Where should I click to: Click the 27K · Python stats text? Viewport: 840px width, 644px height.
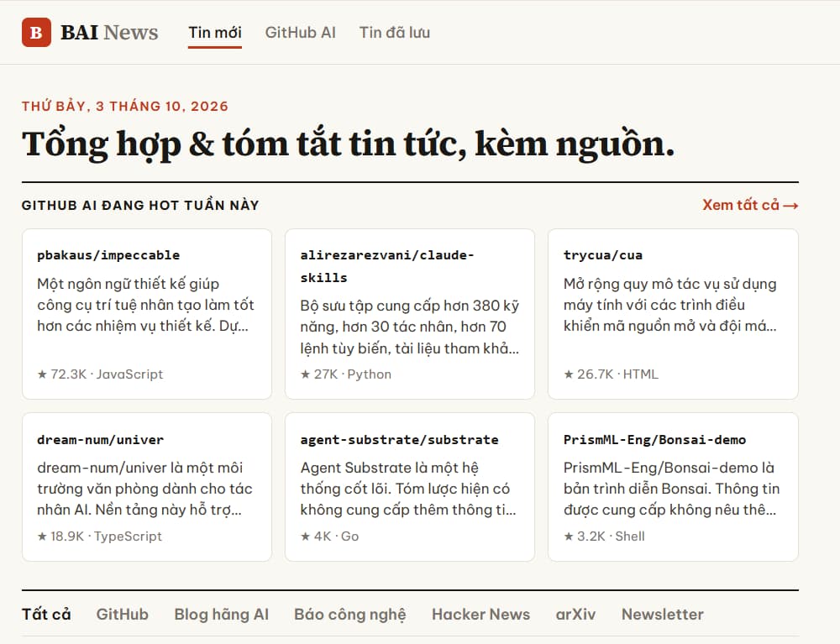(346, 374)
